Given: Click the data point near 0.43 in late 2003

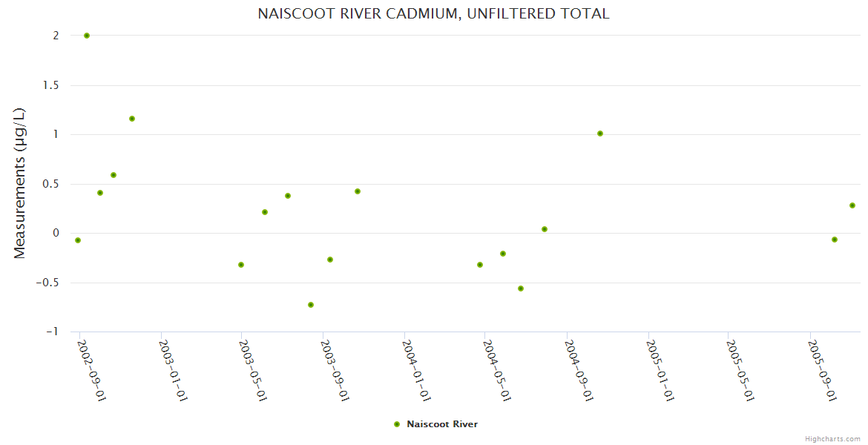Looking at the screenshot, I should click(x=358, y=191).
